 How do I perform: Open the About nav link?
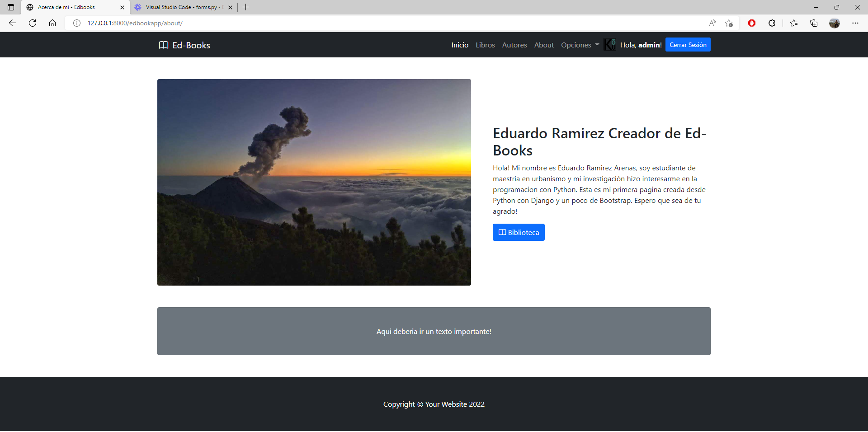click(544, 45)
